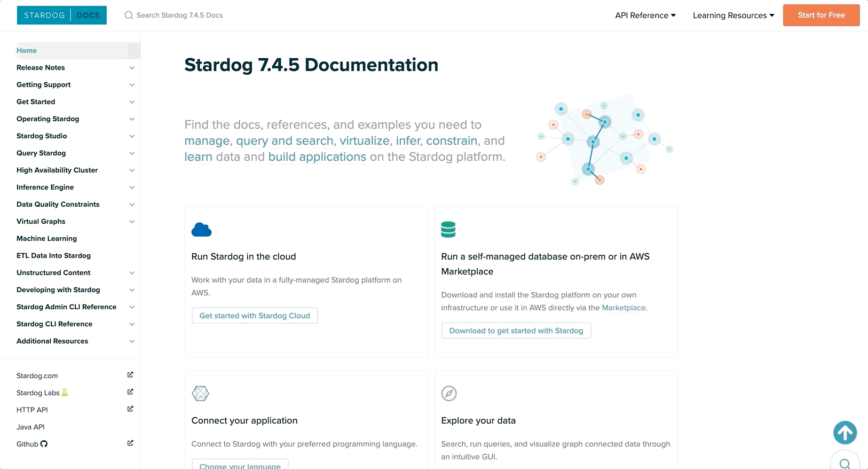868x469 pixels.
Task: Follow the 'infer' link
Action: [x=408, y=140]
